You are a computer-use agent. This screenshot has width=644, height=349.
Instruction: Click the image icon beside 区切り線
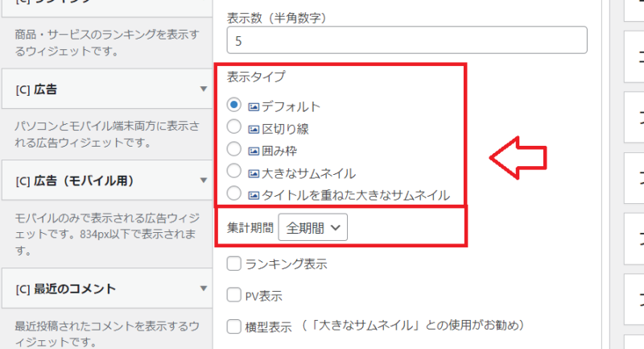254,129
